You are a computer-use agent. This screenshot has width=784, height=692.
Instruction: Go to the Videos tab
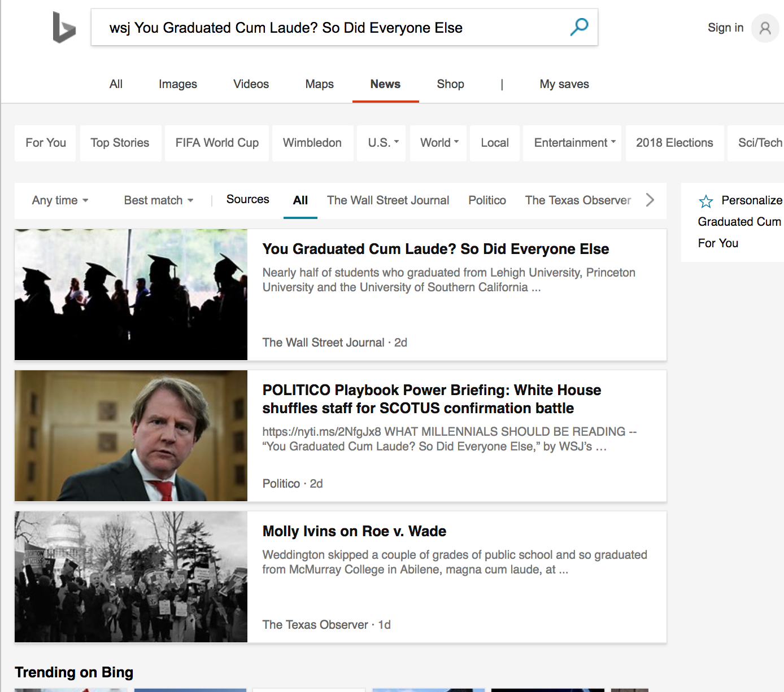pos(250,84)
